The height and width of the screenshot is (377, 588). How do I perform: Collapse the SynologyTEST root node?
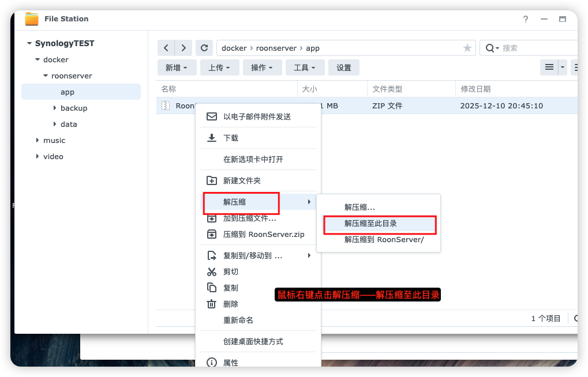[x=29, y=43]
